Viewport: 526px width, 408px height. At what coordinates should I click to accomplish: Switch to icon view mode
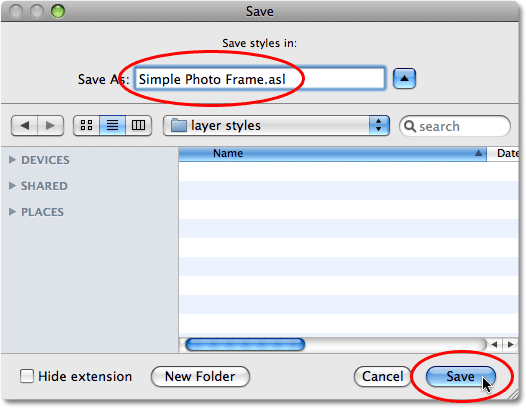pyautogui.click(x=87, y=125)
